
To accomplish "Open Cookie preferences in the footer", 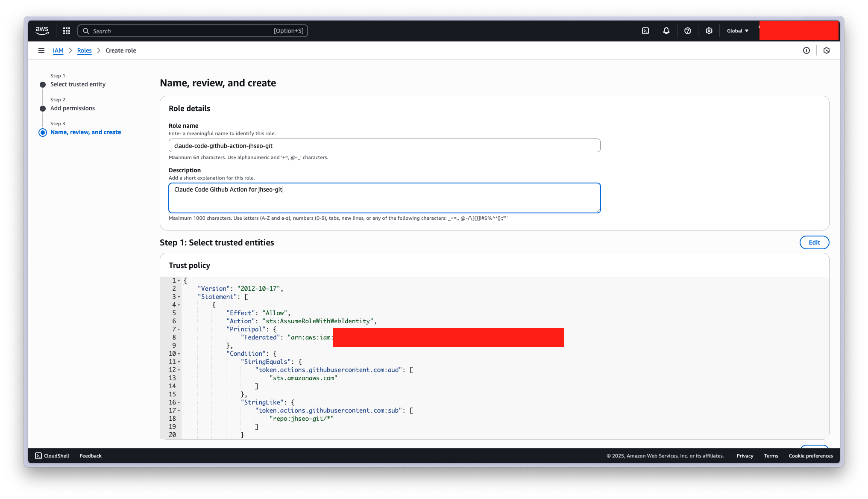I will [x=811, y=456].
